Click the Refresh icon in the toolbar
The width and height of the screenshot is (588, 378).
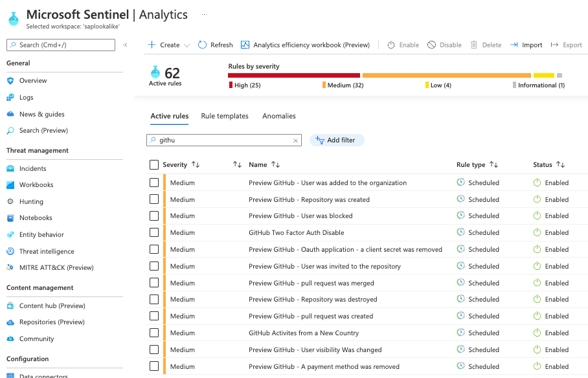[203, 45]
